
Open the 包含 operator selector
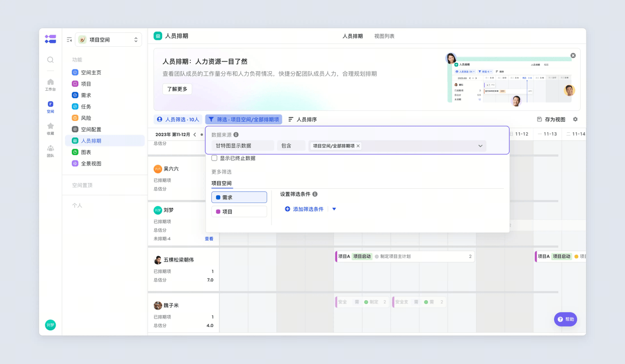(x=292, y=146)
